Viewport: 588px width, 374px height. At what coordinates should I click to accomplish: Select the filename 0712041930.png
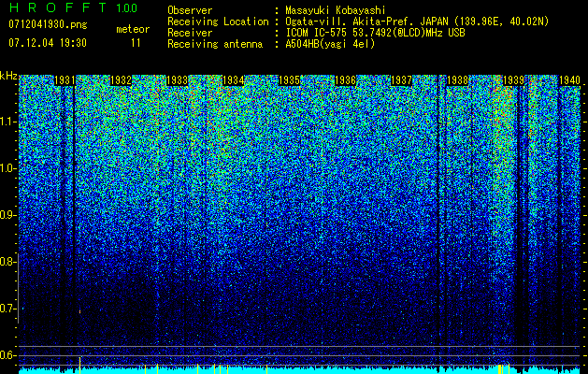click(48, 24)
